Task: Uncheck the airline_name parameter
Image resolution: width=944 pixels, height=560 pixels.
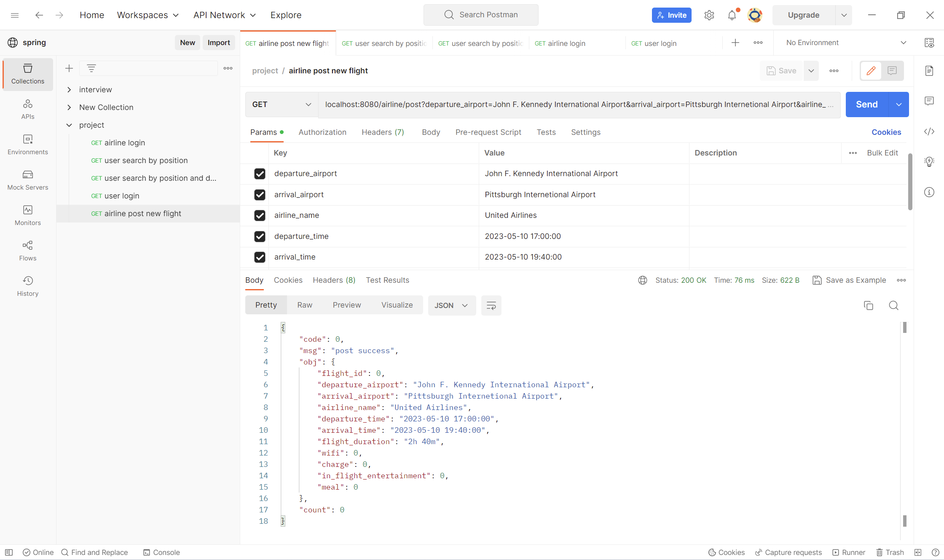Action: (x=260, y=215)
